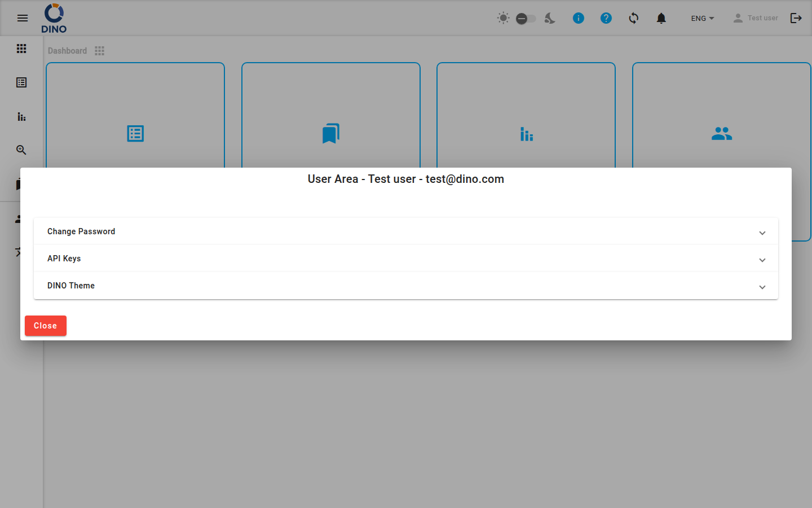
Task: Expand the Change Password section
Action: coord(406,231)
